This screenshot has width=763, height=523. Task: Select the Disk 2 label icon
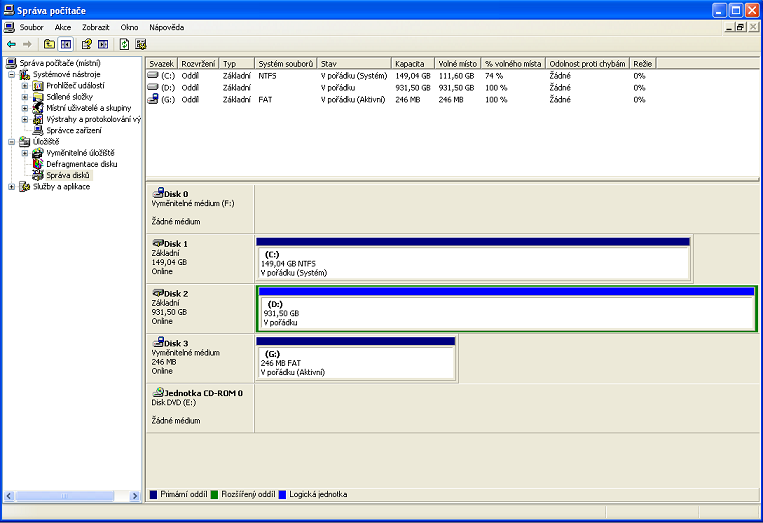pos(158,293)
